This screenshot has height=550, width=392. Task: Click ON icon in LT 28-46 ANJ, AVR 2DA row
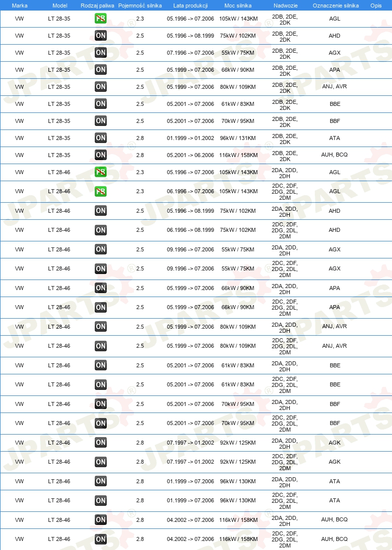[101, 327]
